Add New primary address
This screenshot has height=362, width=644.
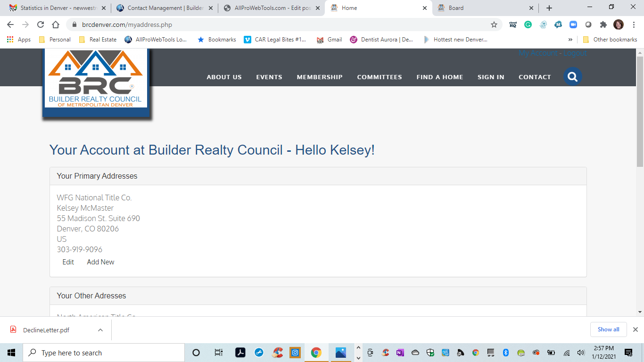click(x=100, y=262)
